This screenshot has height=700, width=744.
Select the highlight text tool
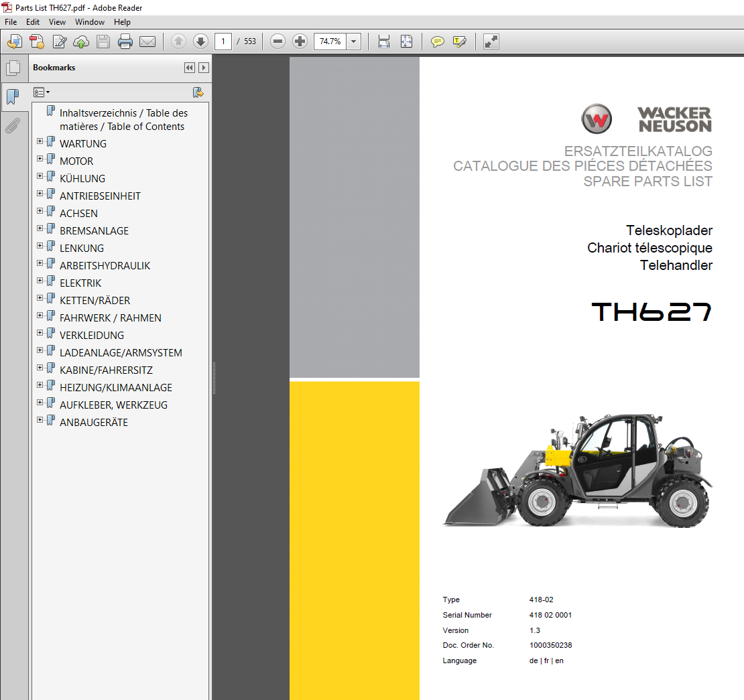459,42
